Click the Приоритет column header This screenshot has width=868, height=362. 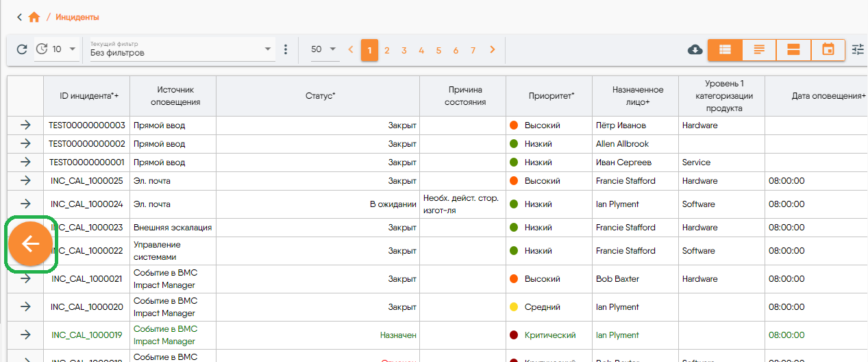coord(549,96)
